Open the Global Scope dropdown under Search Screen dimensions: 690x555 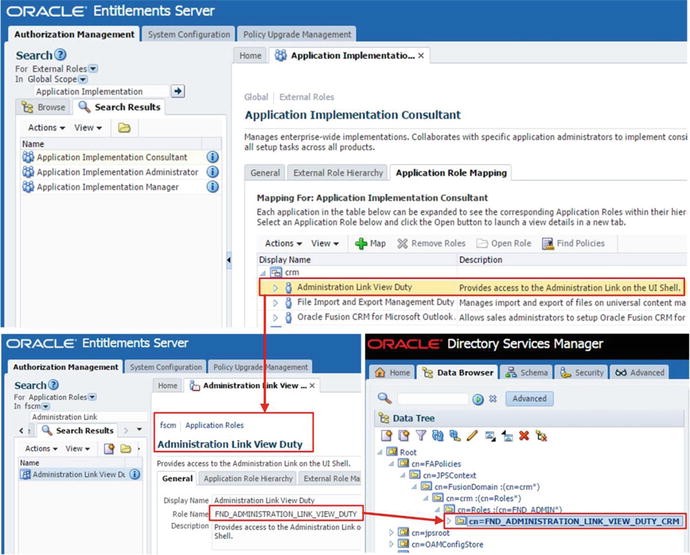(x=83, y=79)
